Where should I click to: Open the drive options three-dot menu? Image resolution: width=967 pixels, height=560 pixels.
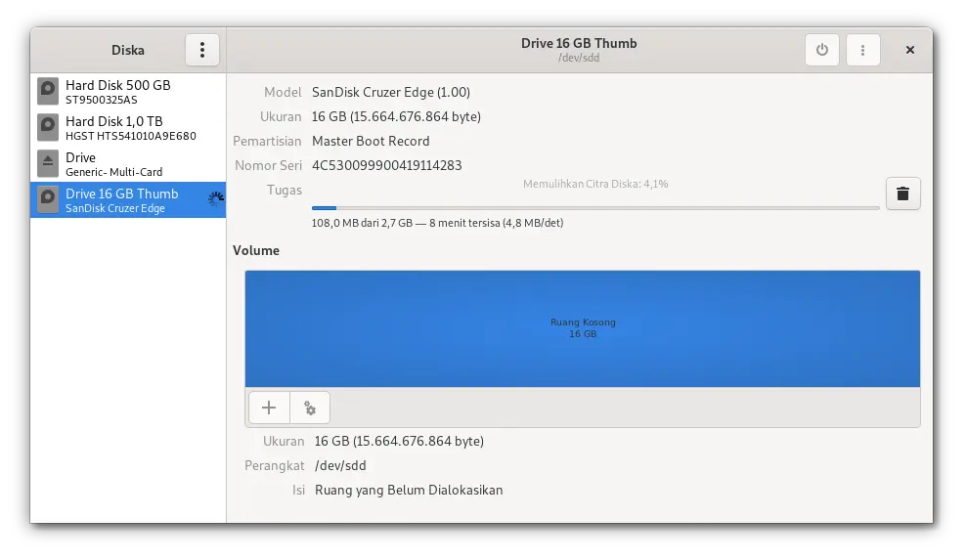point(862,50)
